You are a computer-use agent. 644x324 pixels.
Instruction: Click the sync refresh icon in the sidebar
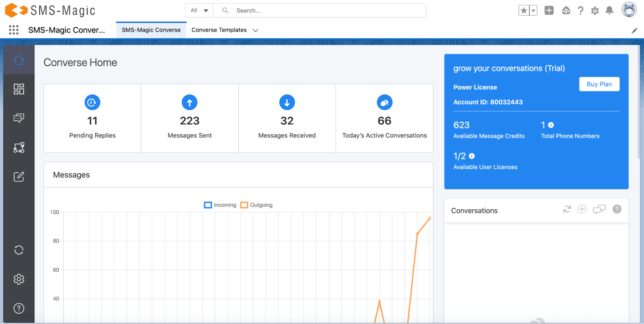19,250
